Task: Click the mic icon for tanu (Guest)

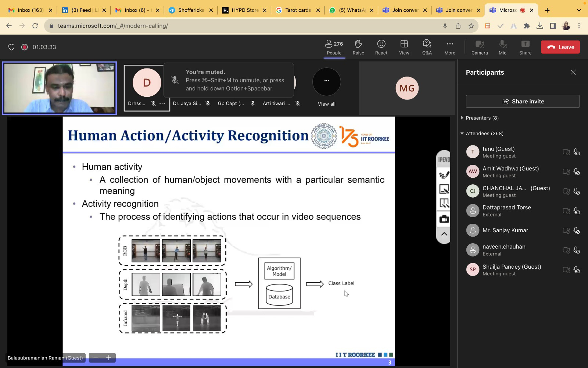Action: pyautogui.click(x=577, y=152)
